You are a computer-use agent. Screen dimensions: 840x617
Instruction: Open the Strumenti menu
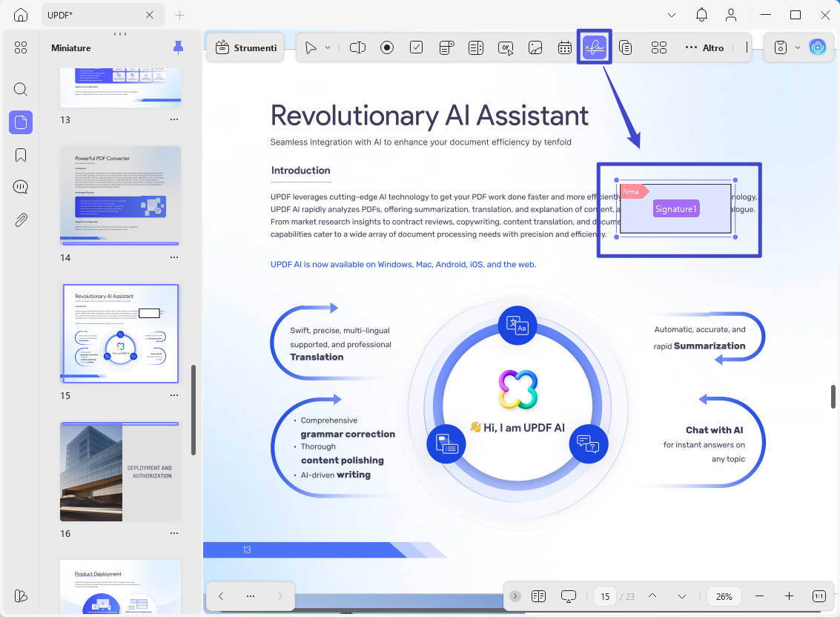pyautogui.click(x=245, y=47)
